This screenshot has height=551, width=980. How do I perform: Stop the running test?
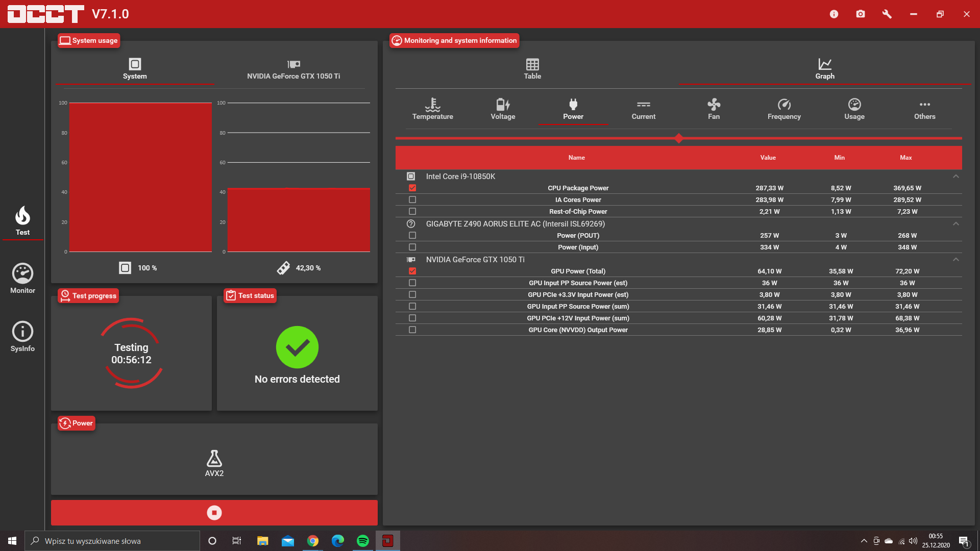[214, 512]
